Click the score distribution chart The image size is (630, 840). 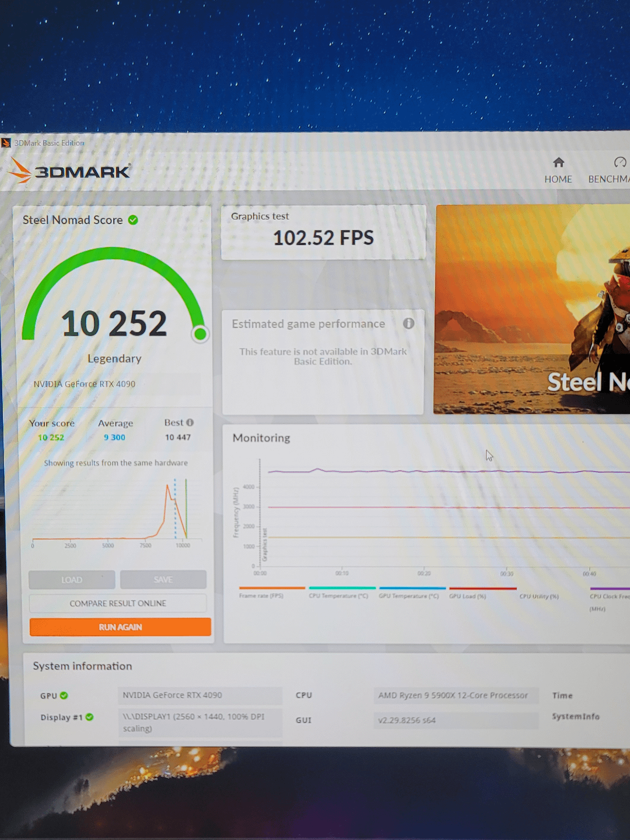click(117, 513)
